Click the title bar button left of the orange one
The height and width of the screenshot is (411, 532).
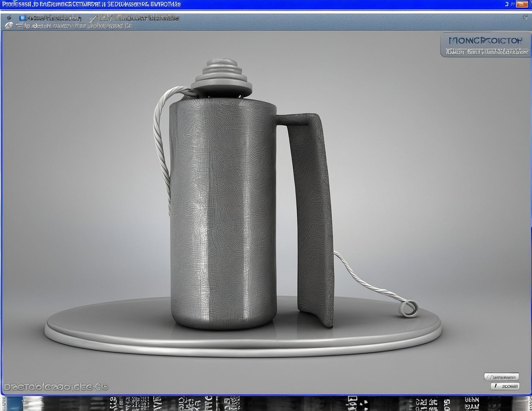(x=512, y=4)
